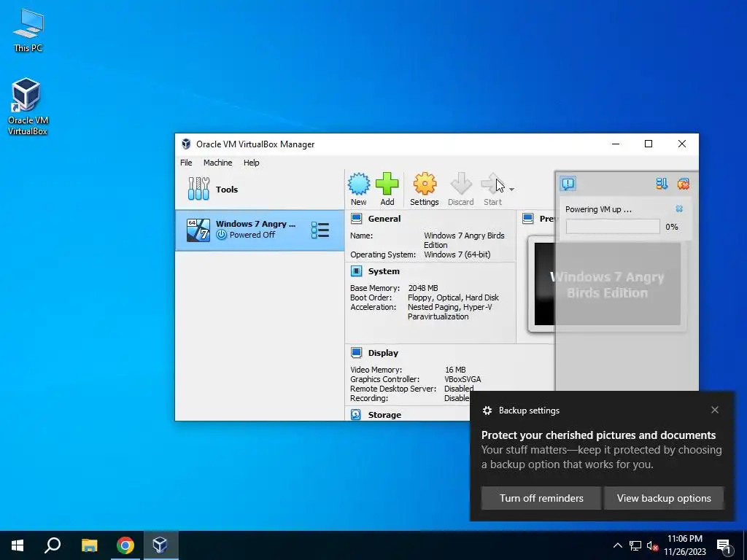Open the Windows Start menu
This screenshot has height=560, width=747.
click(18, 545)
